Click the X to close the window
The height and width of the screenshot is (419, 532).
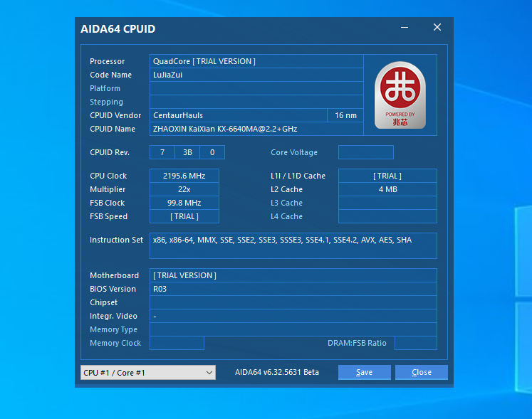tap(437, 28)
